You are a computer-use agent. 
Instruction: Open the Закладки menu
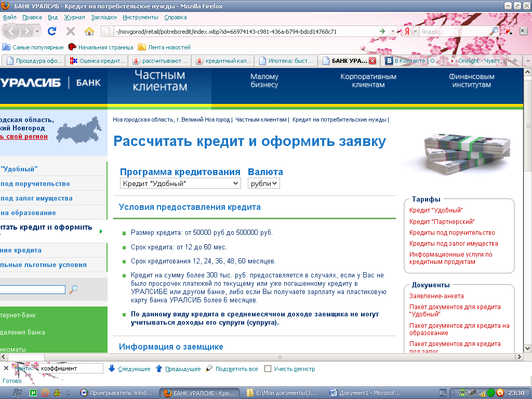click(x=104, y=17)
